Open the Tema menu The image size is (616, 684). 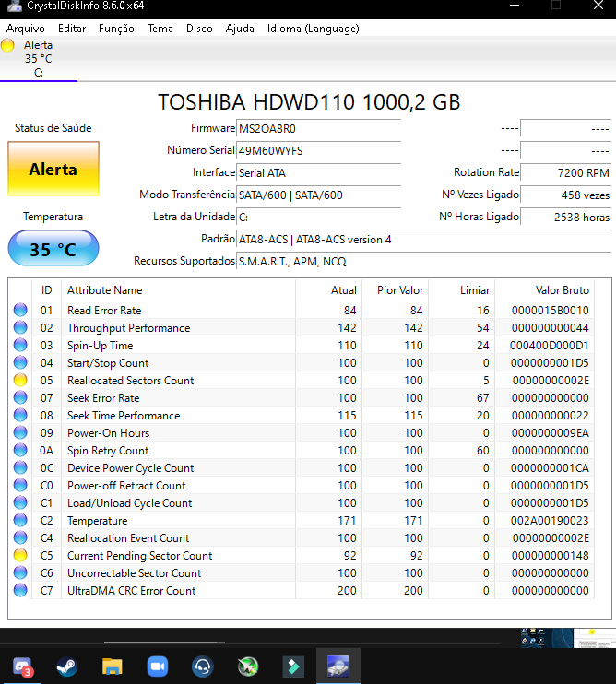pos(160,29)
